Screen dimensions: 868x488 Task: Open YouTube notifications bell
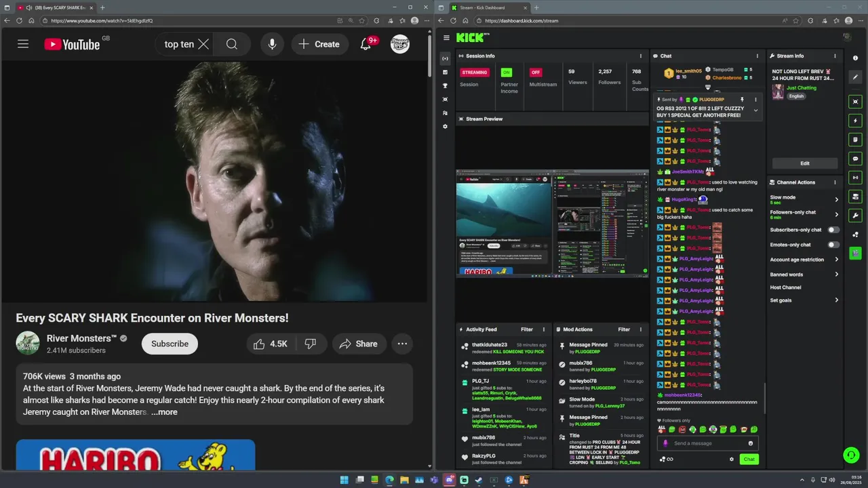coord(366,44)
